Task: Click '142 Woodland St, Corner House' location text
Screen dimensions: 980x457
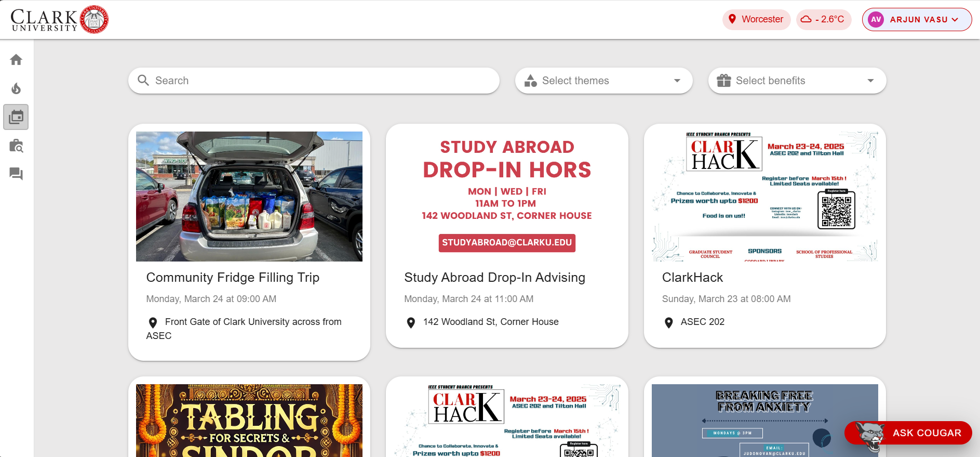Action: point(491,322)
